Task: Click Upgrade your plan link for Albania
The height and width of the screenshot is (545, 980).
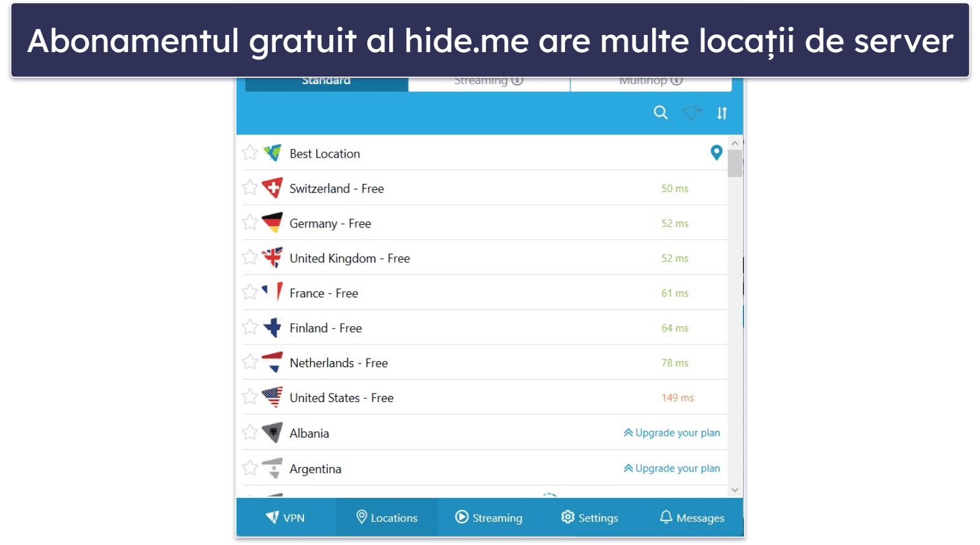Action: click(672, 433)
